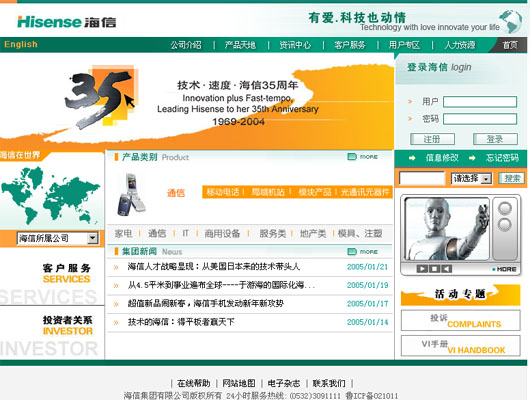Open news 超值新品闹新春 article
Viewport: 530px width, 400px height.
[x=206, y=303]
